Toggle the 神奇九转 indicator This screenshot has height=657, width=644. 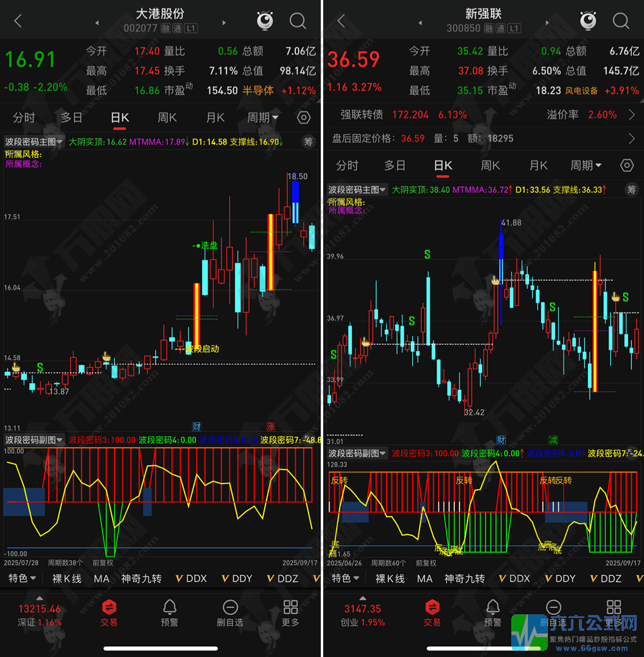(141, 579)
